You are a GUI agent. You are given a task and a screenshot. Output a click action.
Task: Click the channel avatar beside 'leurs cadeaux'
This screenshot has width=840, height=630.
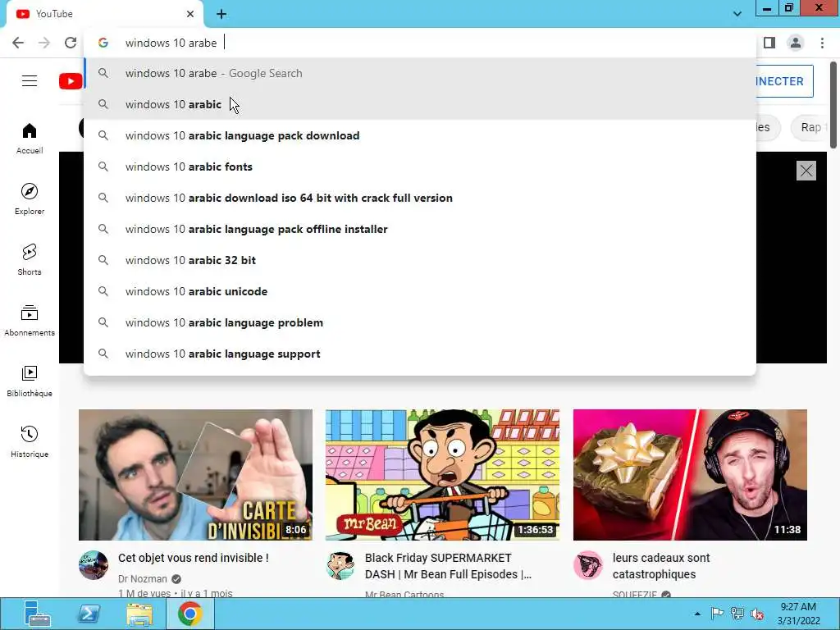click(587, 565)
